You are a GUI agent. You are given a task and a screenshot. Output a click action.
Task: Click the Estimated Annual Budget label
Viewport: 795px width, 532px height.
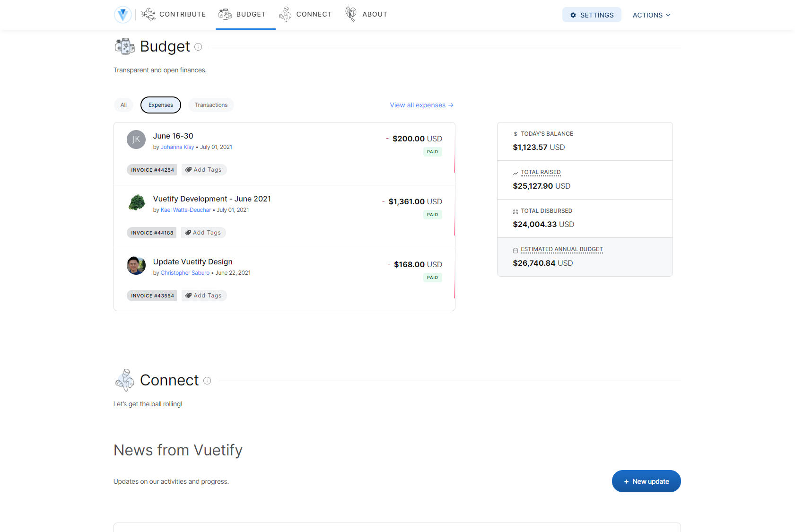(562, 249)
